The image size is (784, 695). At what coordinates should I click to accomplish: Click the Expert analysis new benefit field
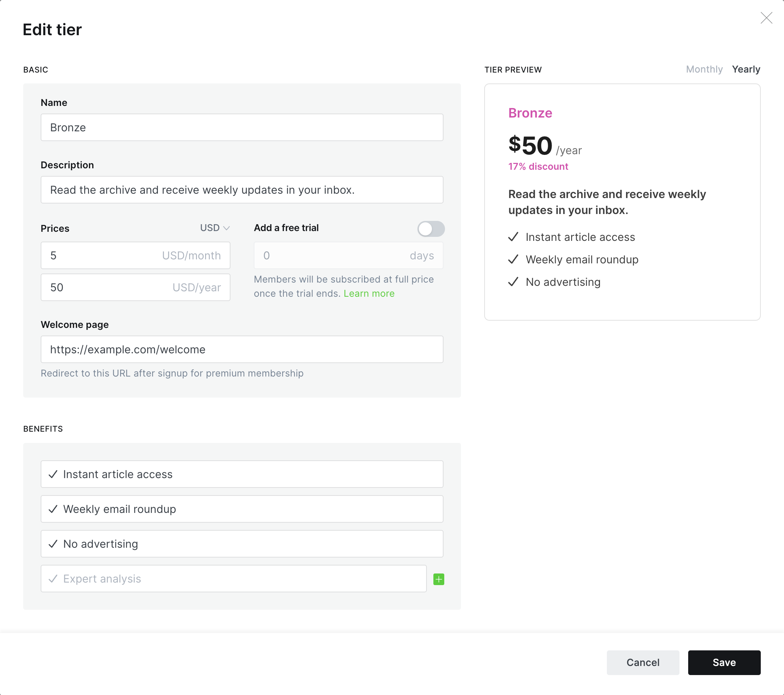pos(242,579)
